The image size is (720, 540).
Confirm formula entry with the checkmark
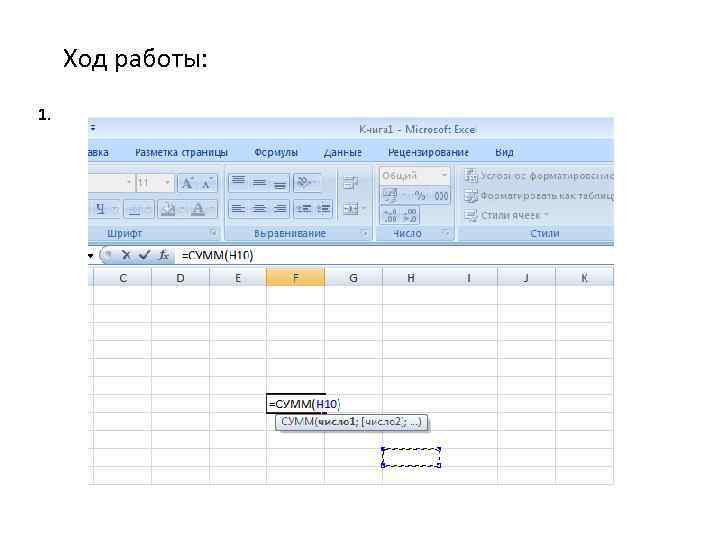(144, 255)
